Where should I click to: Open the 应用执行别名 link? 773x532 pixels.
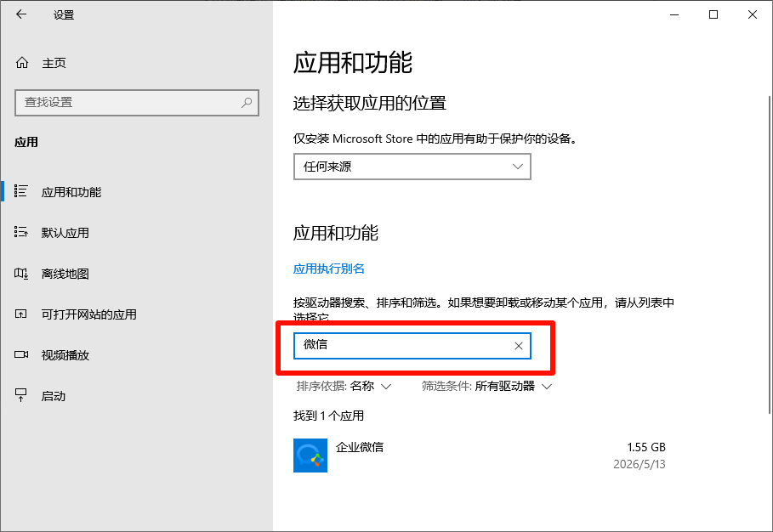[x=329, y=269]
